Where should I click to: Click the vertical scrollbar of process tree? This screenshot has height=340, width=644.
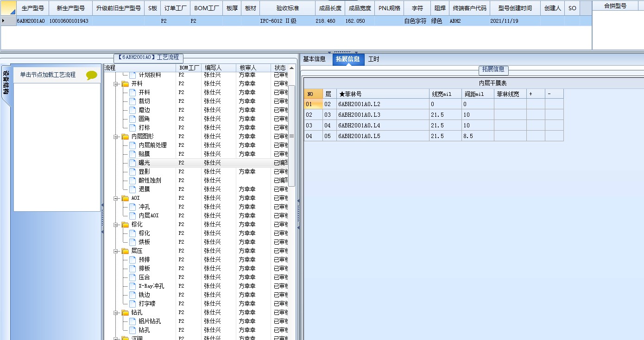click(291, 136)
